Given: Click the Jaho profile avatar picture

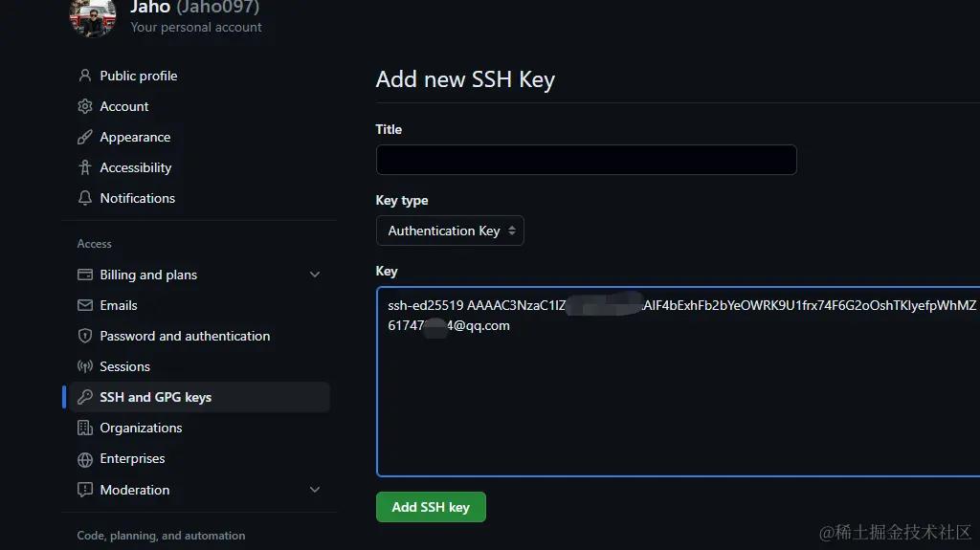Looking at the screenshot, I should (93, 17).
